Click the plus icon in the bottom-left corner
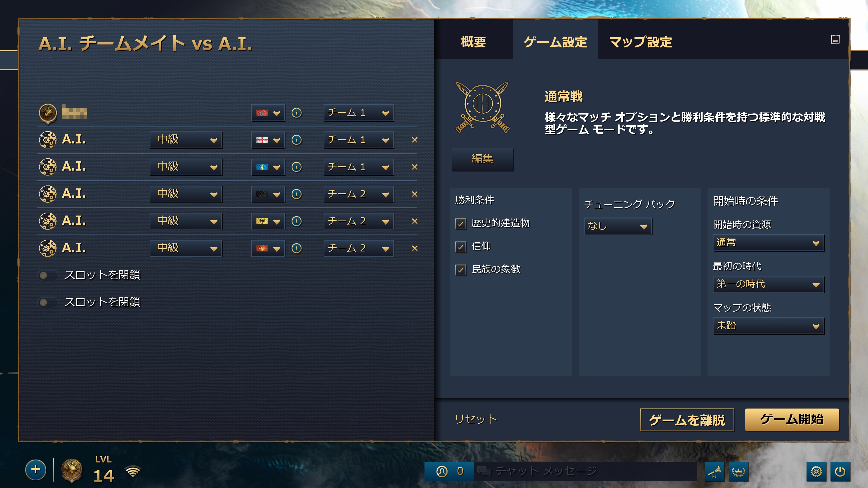The width and height of the screenshot is (868, 488). click(x=35, y=469)
